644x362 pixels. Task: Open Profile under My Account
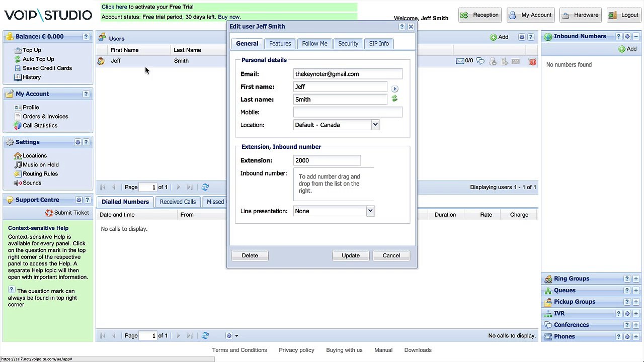point(30,107)
